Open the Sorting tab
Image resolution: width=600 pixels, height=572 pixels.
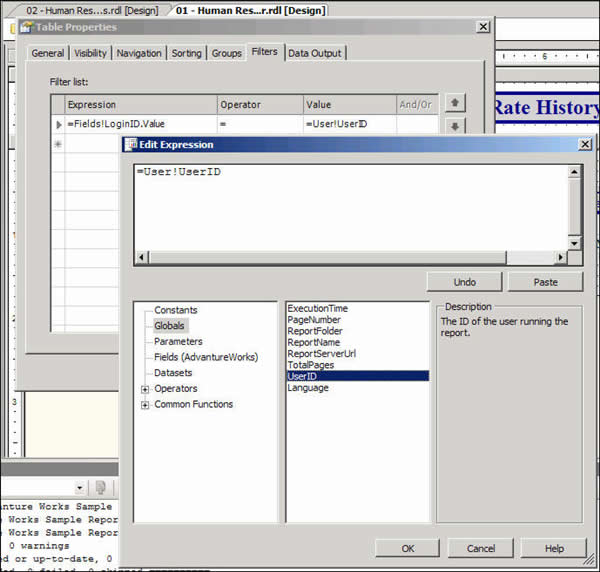(186, 53)
